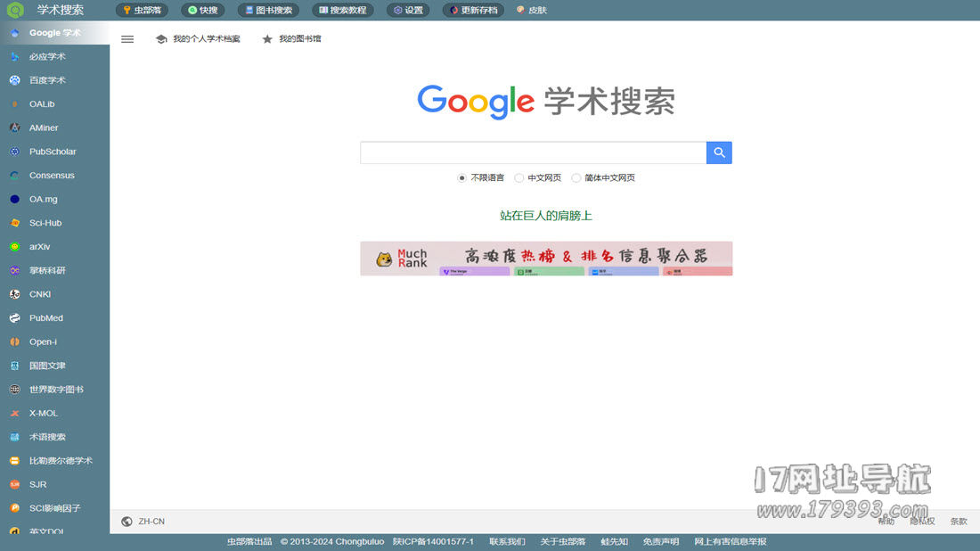Open the 皮肤 skin picker
This screenshot has height=551, width=980.
pyautogui.click(x=532, y=11)
